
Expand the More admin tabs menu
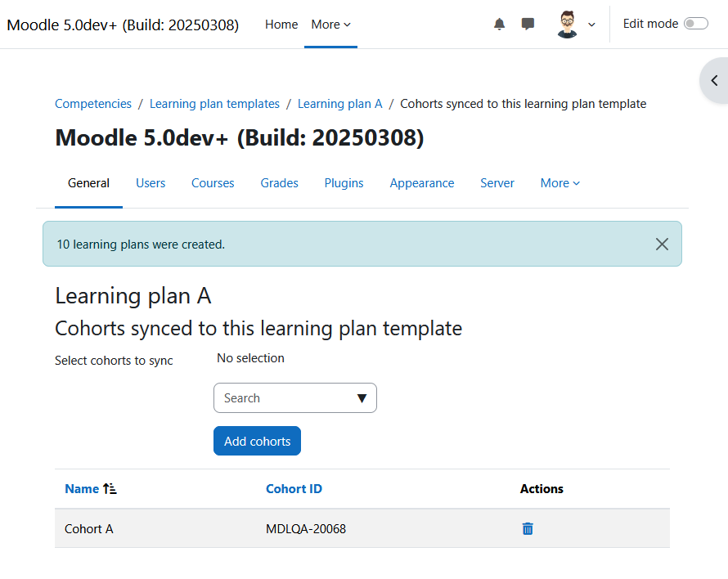[x=560, y=183]
